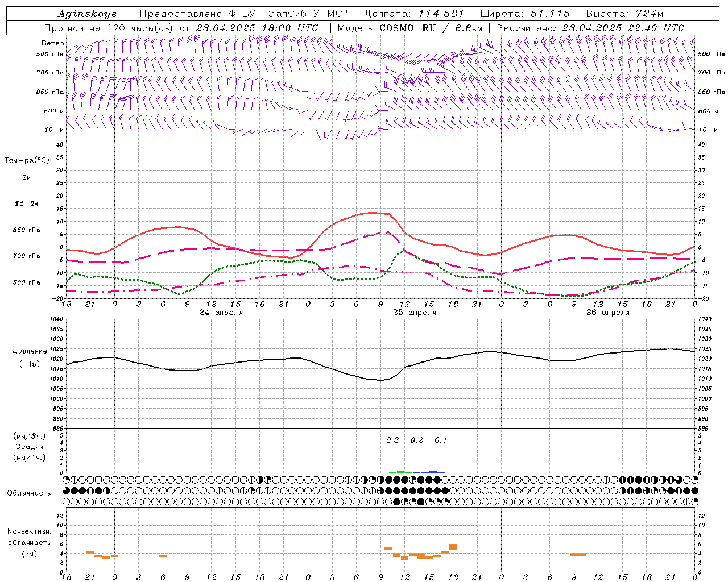
Task: Click the latitude value Широта: 51.115
Action: [x=525, y=14]
